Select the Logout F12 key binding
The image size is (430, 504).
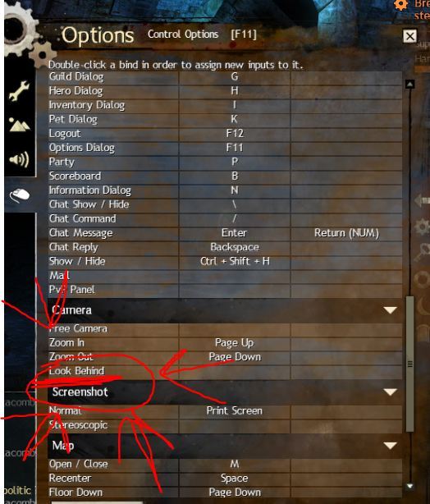point(235,134)
